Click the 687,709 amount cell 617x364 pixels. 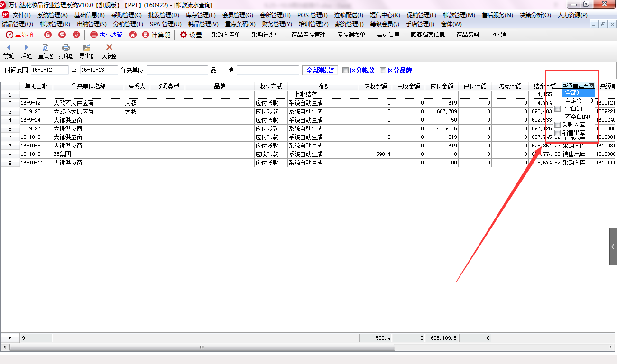tap(442, 111)
